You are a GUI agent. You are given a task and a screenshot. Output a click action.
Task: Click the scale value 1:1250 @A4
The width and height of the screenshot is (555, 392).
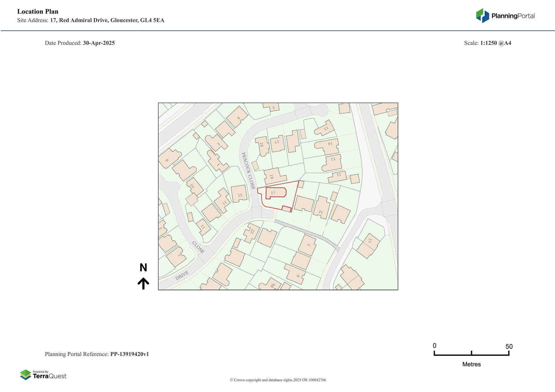coord(496,43)
